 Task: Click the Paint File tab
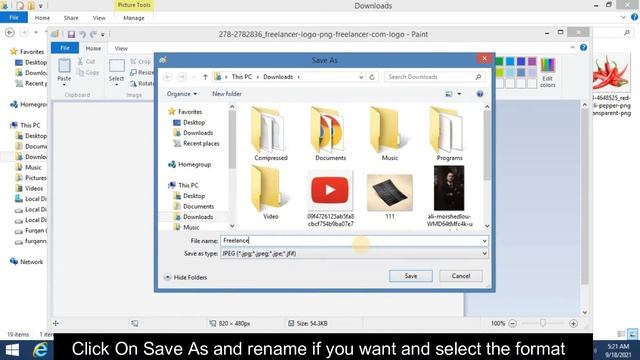pyautogui.click(x=64, y=48)
